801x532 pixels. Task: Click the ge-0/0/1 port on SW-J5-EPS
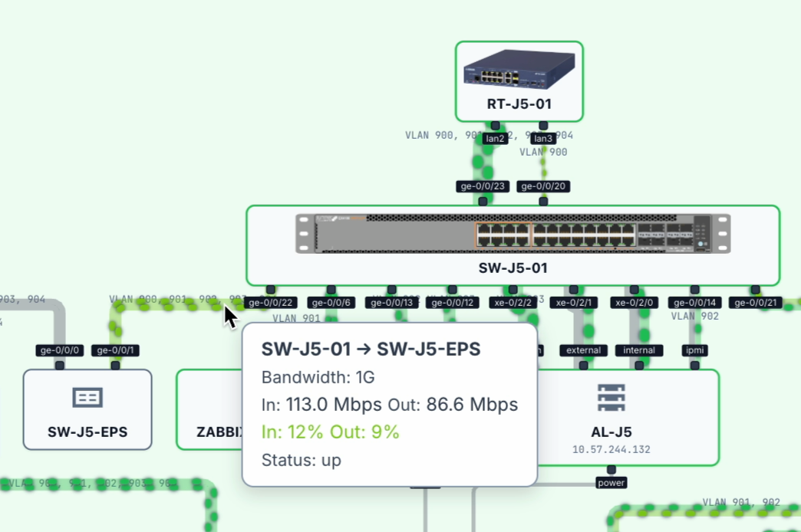coord(115,350)
